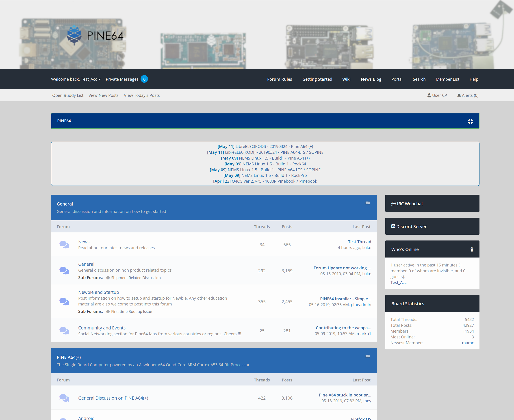The width and height of the screenshot is (514, 420).
Task: Open the Forum Rules page
Action: (280, 79)
